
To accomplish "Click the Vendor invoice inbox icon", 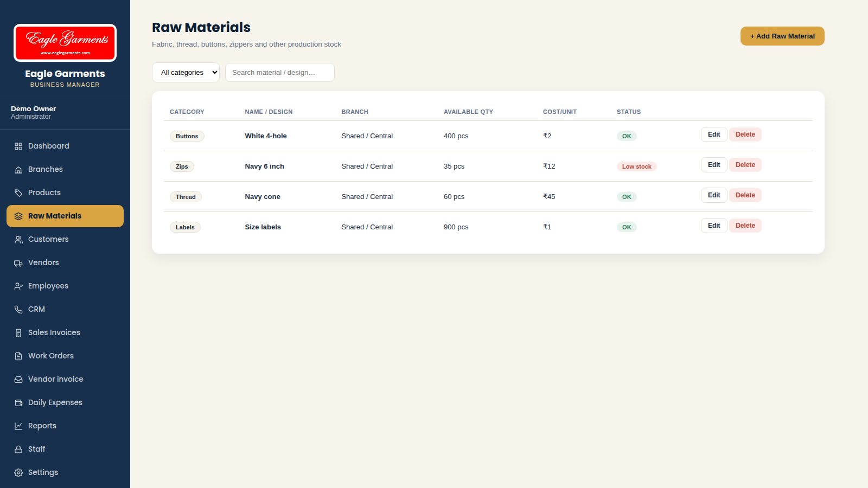I will pyautogui.click(x=18, y=380).
